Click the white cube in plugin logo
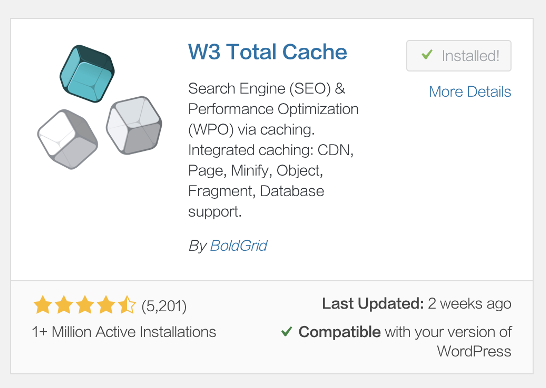 pyautogui.click(x=67, y=139)
